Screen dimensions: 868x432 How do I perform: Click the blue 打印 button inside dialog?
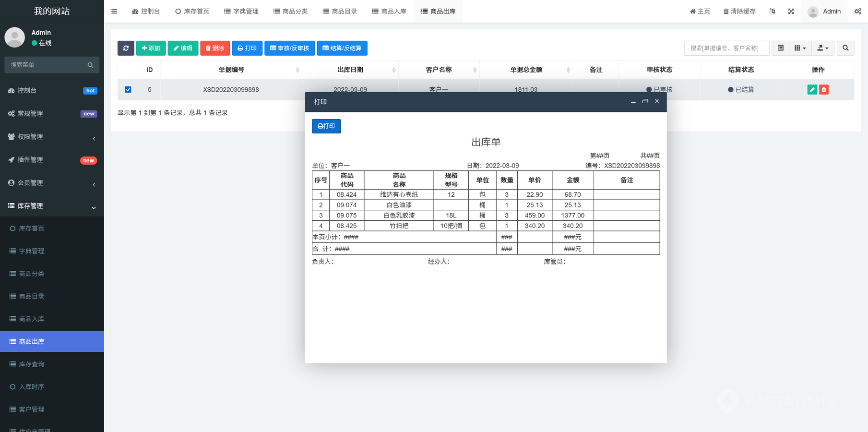[326, 126]
